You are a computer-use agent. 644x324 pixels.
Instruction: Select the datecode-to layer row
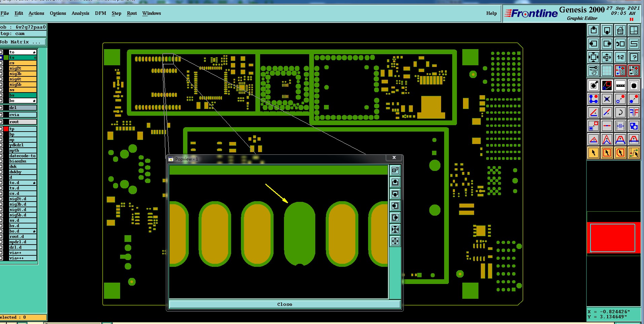point(23,156)
